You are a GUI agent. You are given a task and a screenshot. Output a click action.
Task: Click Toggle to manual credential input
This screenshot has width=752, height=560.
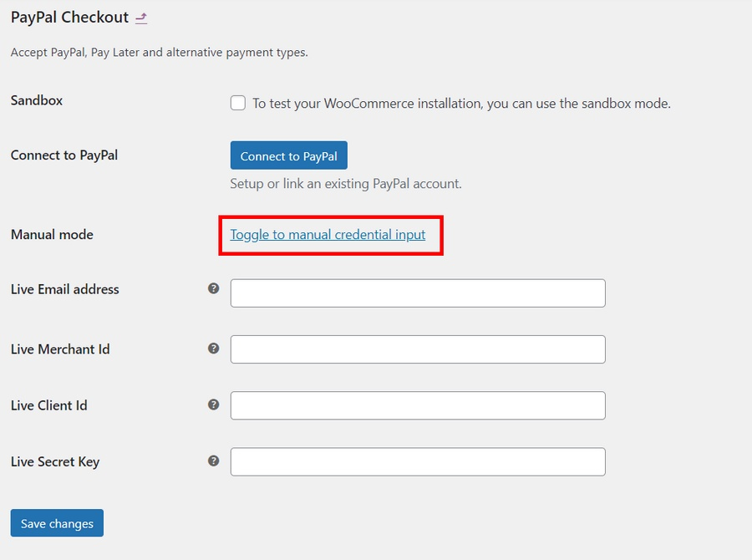pos(327,234)
